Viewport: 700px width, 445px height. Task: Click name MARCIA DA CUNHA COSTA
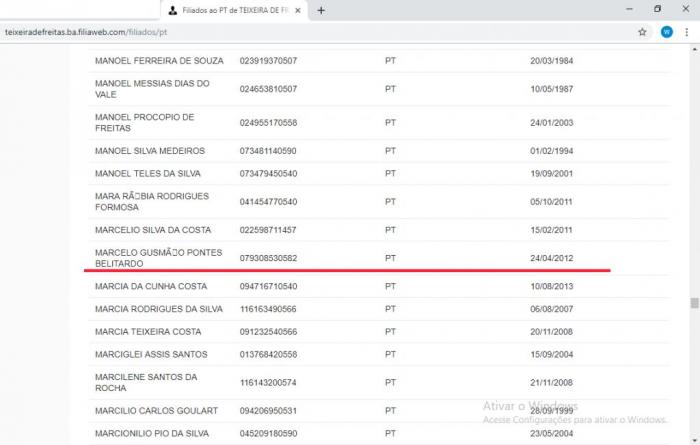point(150,287)
